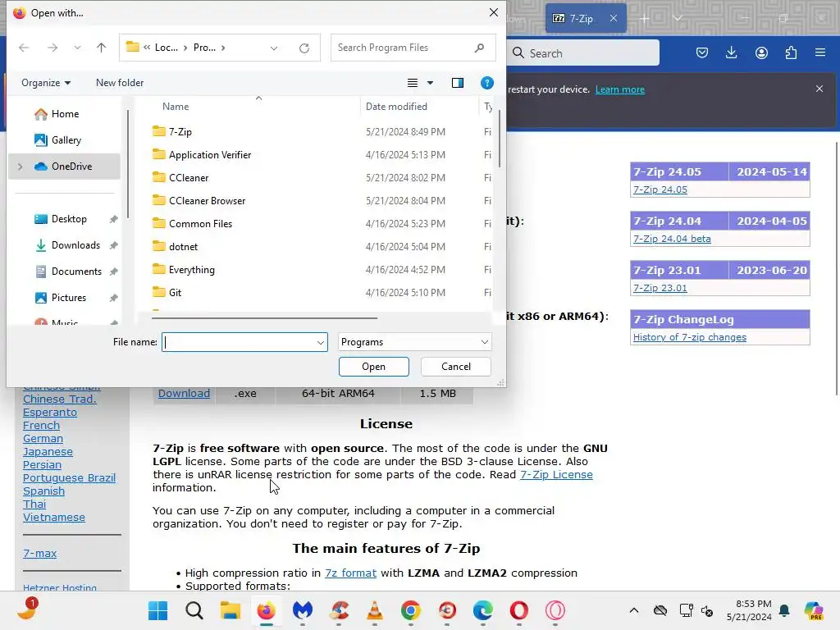
Task: Click the File name input field
Action: click(x=239, y=342)
